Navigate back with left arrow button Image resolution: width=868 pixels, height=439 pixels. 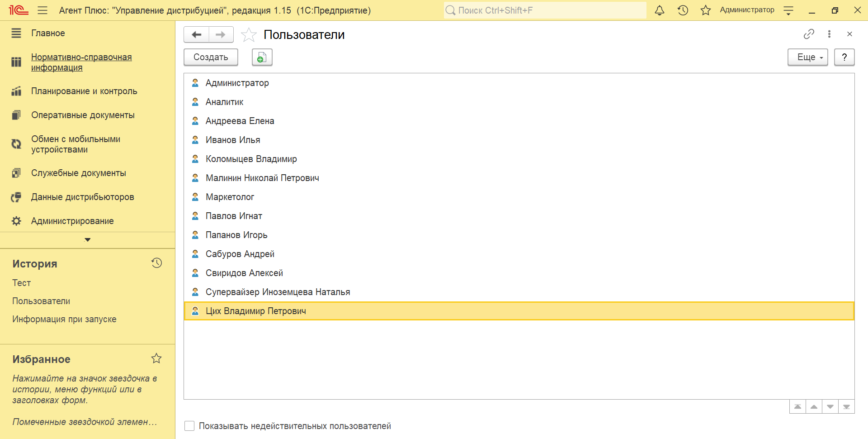197,35
